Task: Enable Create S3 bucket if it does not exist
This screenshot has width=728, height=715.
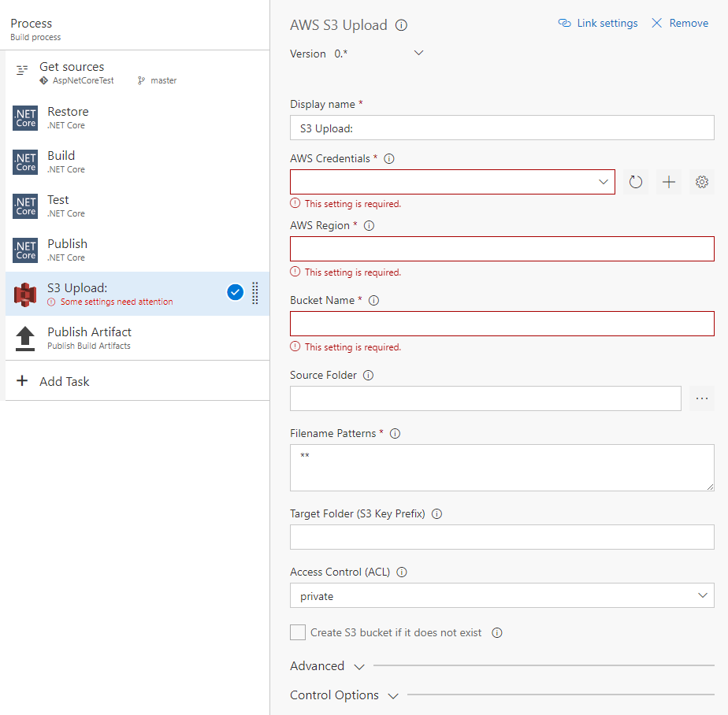Action: point(298,632)
